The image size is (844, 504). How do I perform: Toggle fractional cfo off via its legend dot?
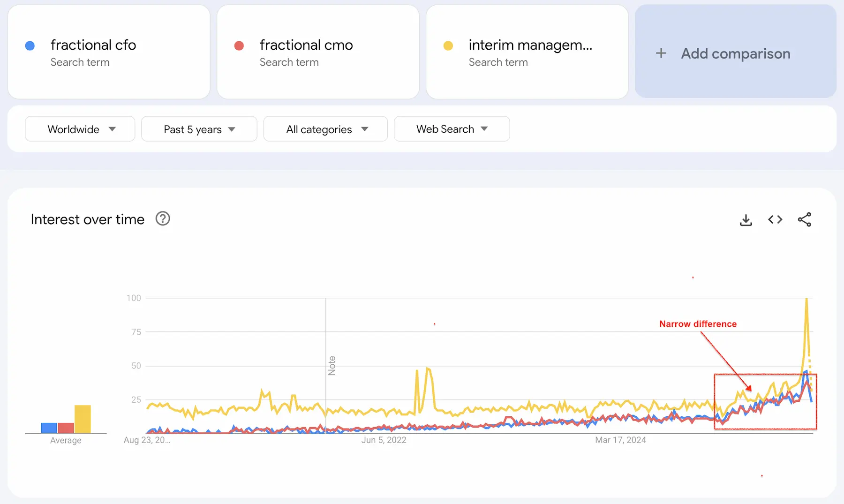tap(30, 45)
